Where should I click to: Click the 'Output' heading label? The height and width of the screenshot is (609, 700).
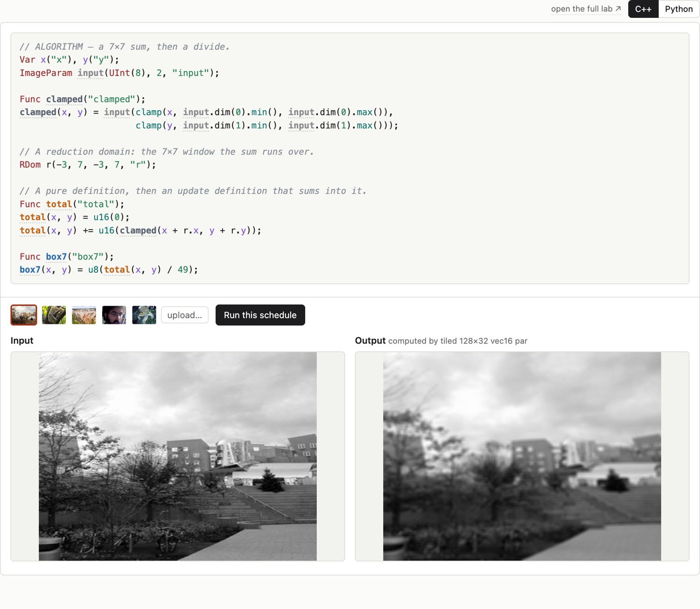pos(370,341)
